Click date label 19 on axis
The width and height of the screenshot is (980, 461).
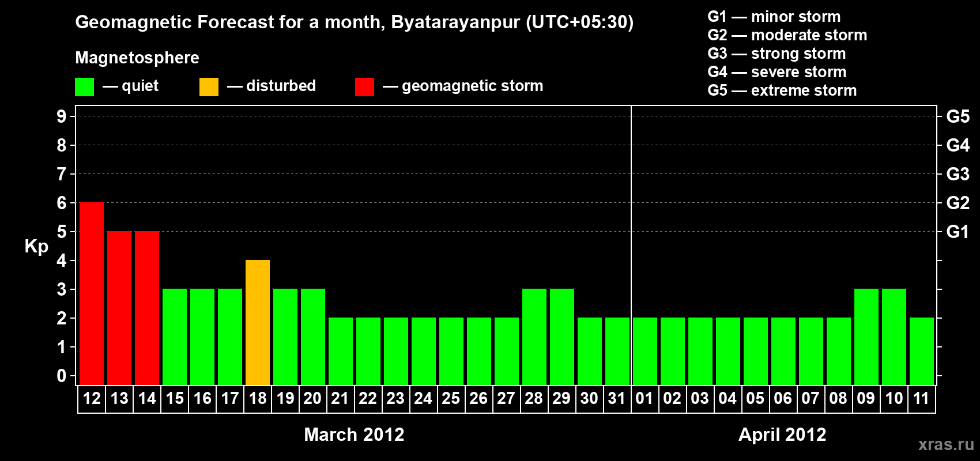click(x=285, y=398)
